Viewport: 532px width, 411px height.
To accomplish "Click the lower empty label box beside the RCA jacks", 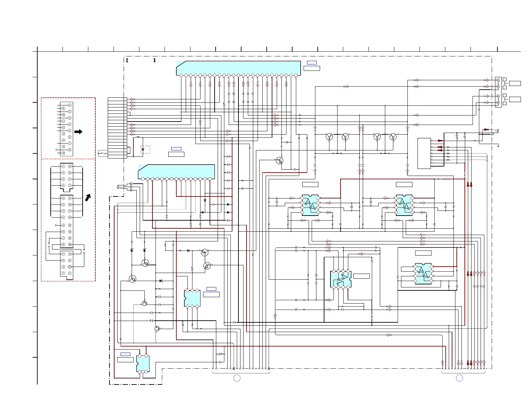I will pos(515,99).
